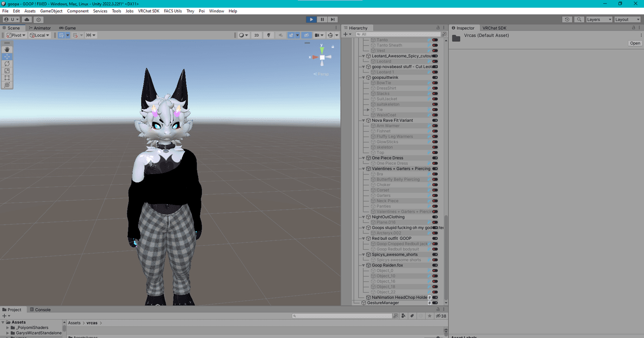Open Unity cloud services icon
Image resolution: width=644 pixels, height=338 pixels.
(27, 20)
